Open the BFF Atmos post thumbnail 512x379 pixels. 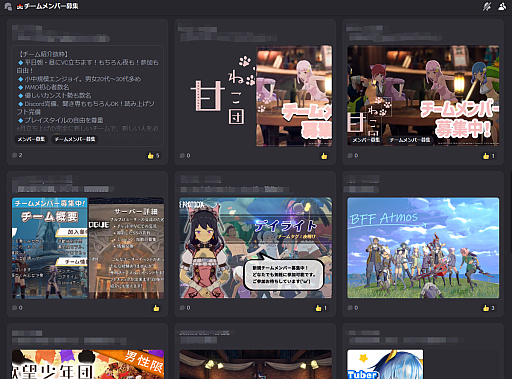coord(423,248)
